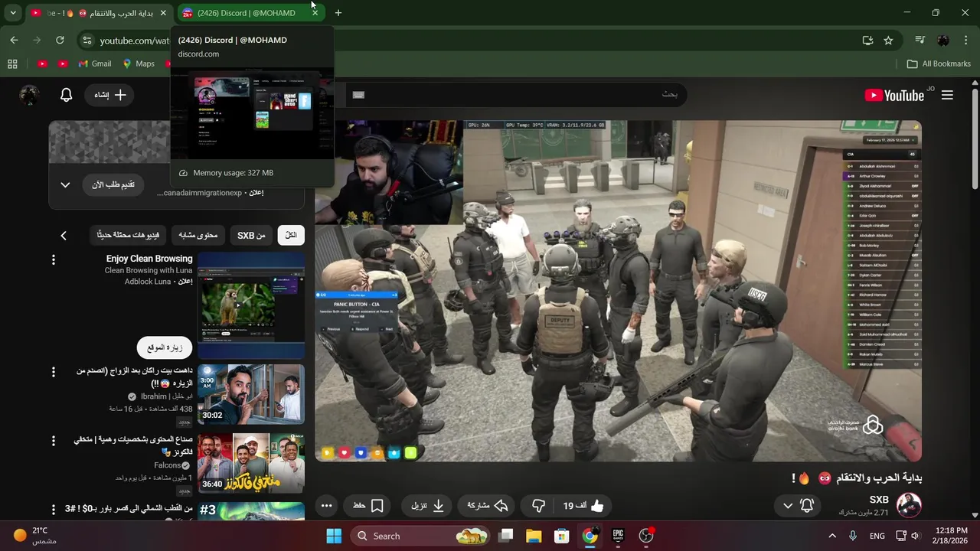
Task: Open Chrome three-dot menu
Action: point(965,41)
